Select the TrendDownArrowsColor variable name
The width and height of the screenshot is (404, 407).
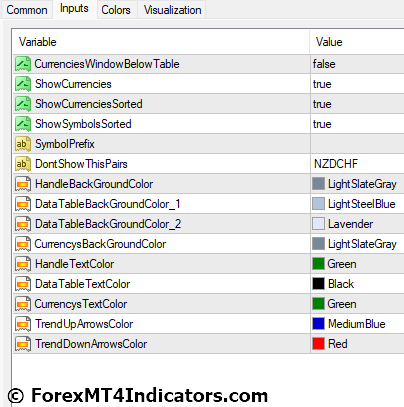(x=91, y=344)
